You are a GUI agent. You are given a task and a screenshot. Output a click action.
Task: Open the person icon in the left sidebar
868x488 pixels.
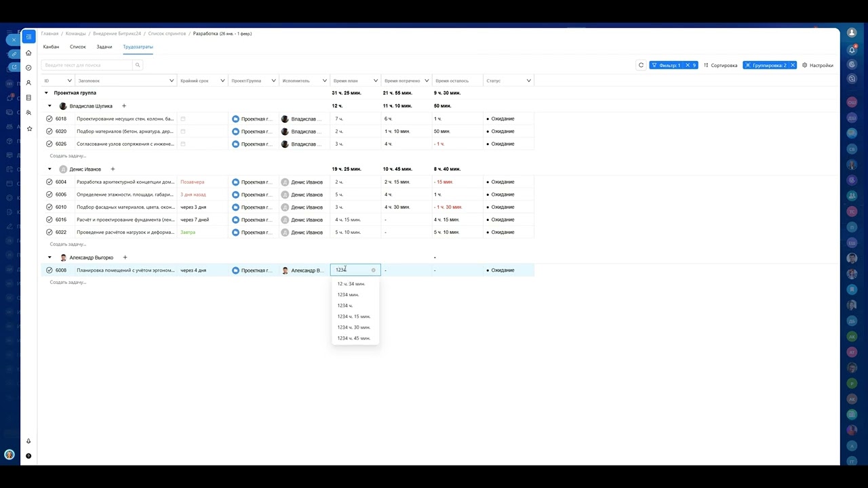coord(28,83)
